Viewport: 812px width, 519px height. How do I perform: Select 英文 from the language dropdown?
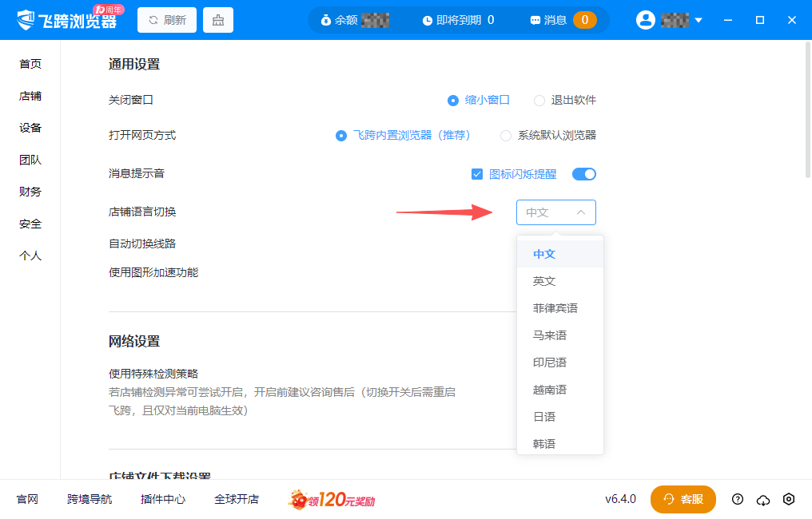pos(543,280)
